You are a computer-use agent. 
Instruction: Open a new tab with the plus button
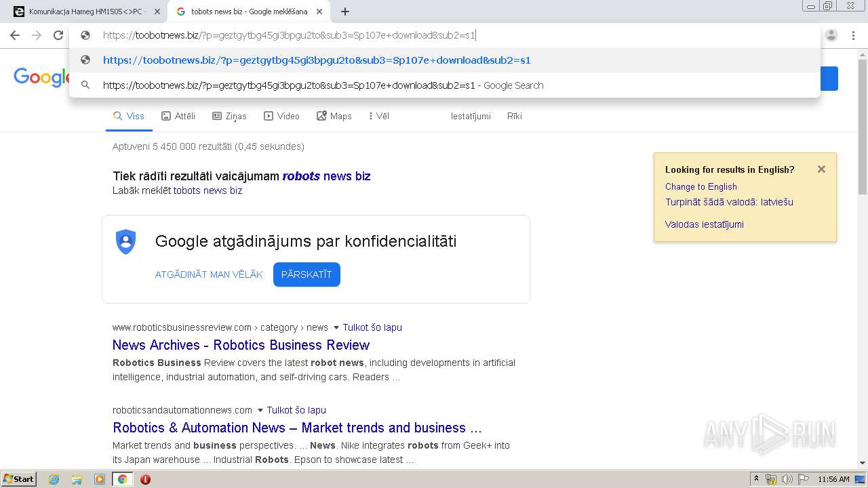[345, 12]
